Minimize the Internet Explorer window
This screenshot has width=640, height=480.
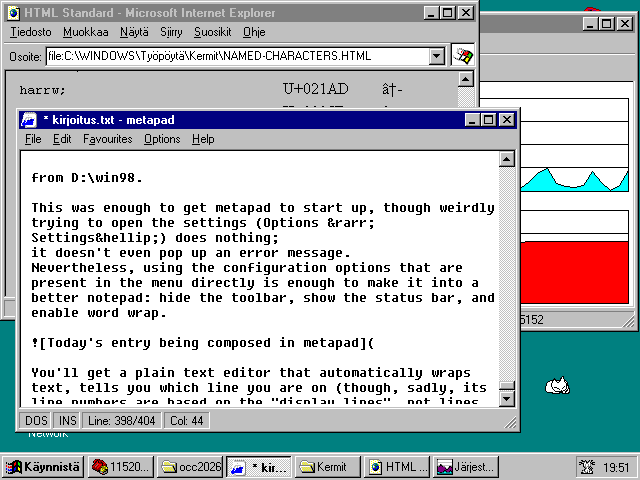click(431, 13)
